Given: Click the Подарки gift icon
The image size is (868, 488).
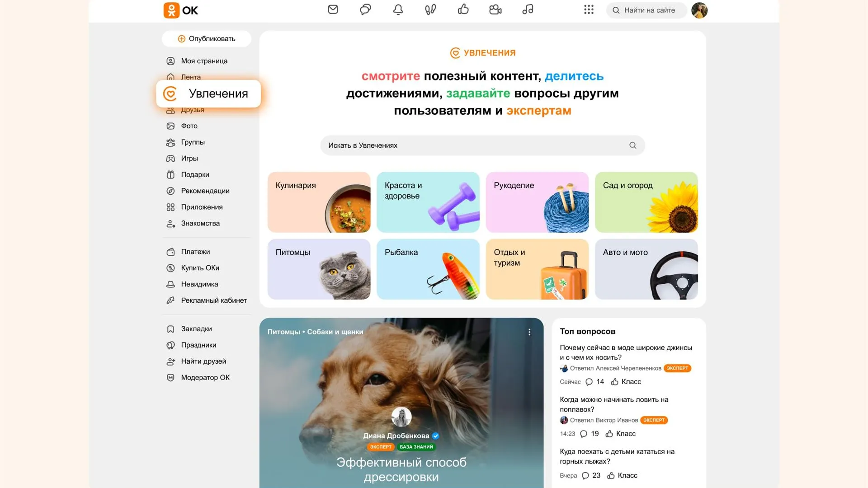Looking at the screenshot, I should tap(170, 175).
